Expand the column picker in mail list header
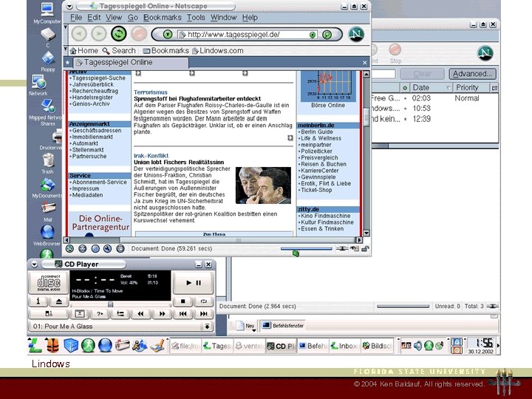 [494, 88]
